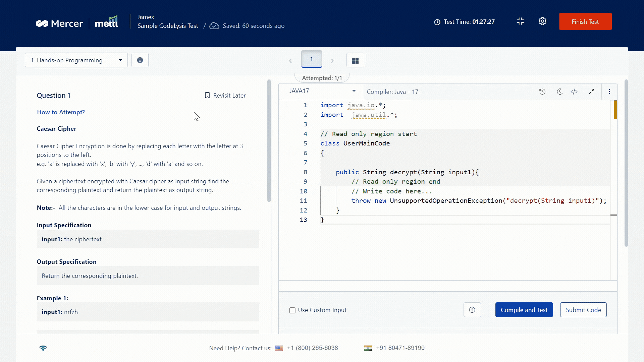This screenshot has width=644, height=362.
Task: Click the cloud saved status icon
Action: pos(214,26)
